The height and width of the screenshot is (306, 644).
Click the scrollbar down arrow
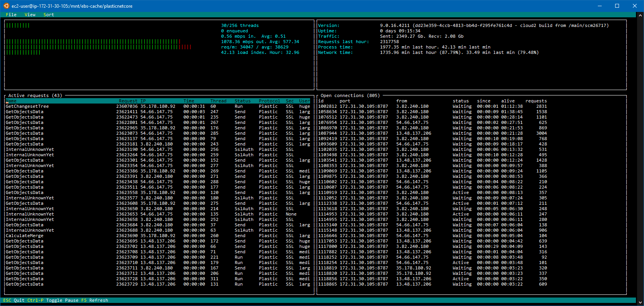(x=640, y=302)
